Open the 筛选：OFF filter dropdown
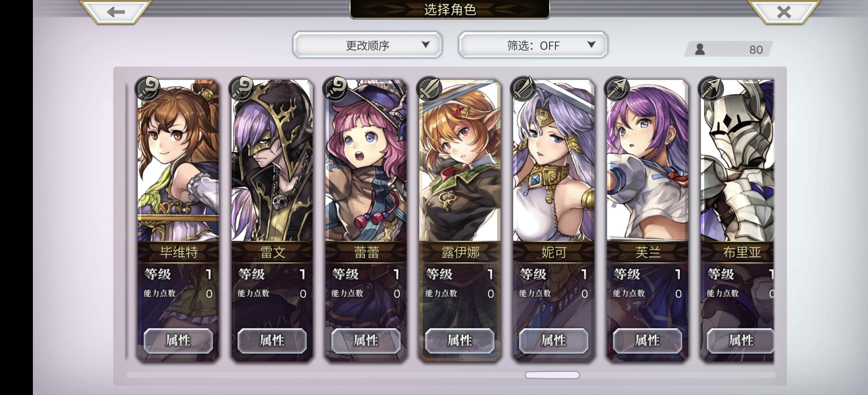This screenshot has width=868, height=395. coord(533,45)
